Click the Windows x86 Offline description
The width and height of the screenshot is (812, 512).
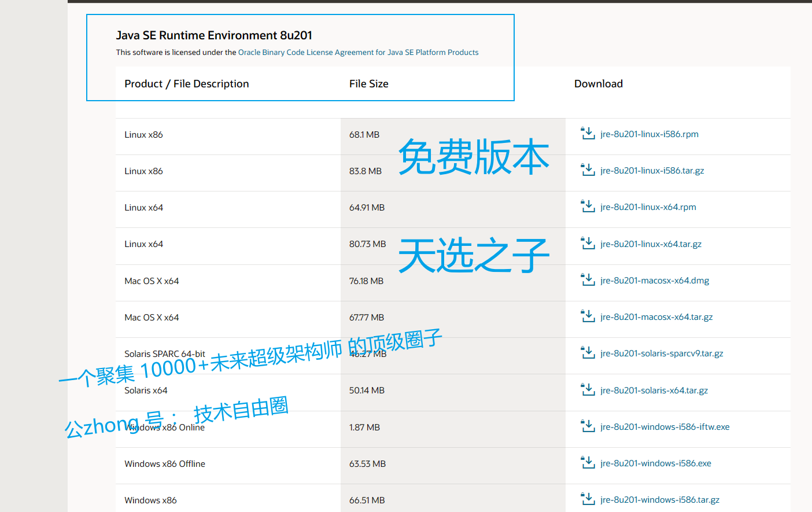click(165, 464)
